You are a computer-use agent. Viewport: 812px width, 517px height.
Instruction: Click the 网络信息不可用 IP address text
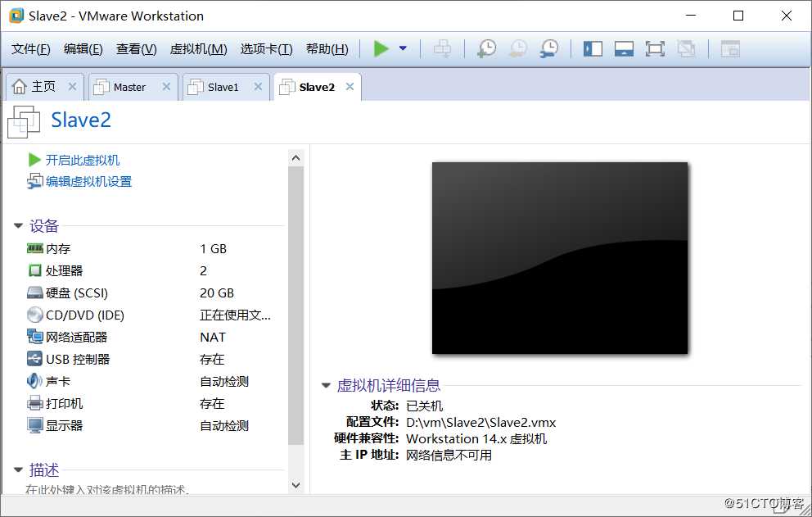[449, 455]
